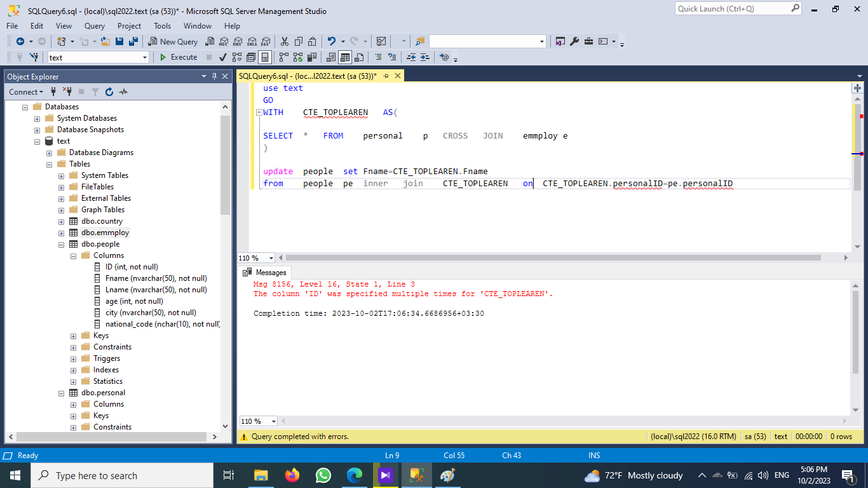Click the Undo arrow icon
Image resolution: width=868 pixels, height=488 pixels.
click(331, 41)
